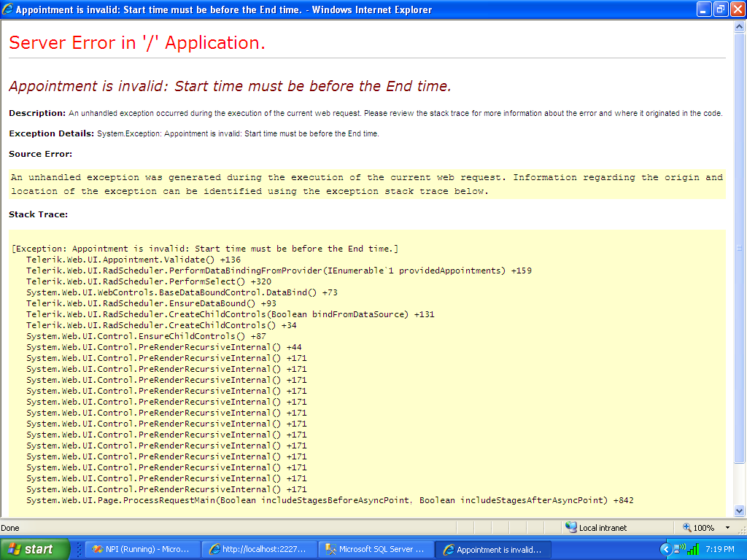Click the scroll down arrow of page scrollbar
This screenshot has height=560, width=747.
pos(739,511)
